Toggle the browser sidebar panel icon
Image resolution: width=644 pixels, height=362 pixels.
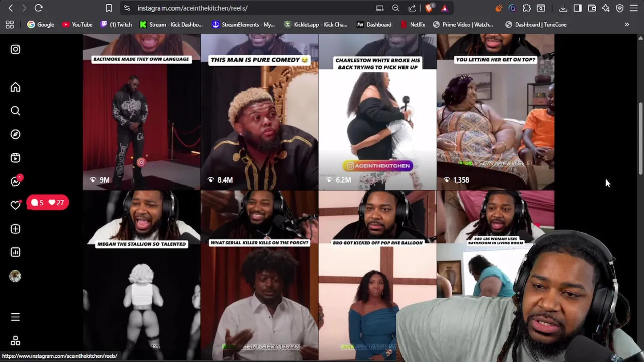pyautogui.click(x=578, y=8)
